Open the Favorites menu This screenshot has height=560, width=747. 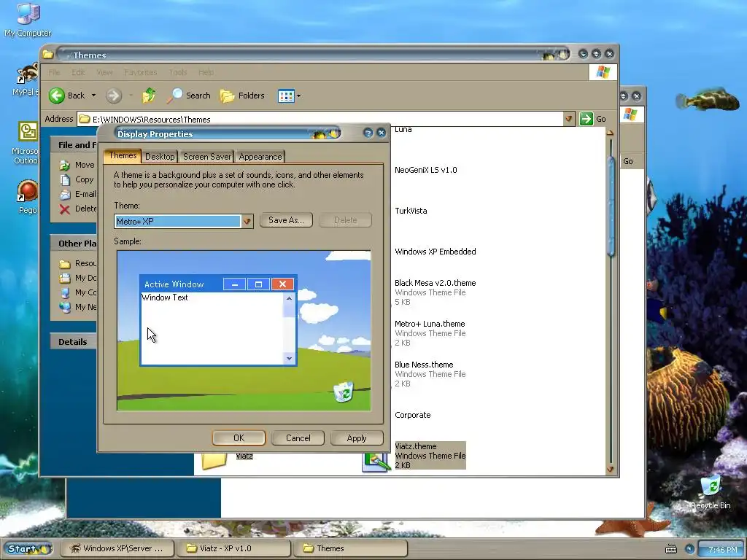tap(141, 72)
